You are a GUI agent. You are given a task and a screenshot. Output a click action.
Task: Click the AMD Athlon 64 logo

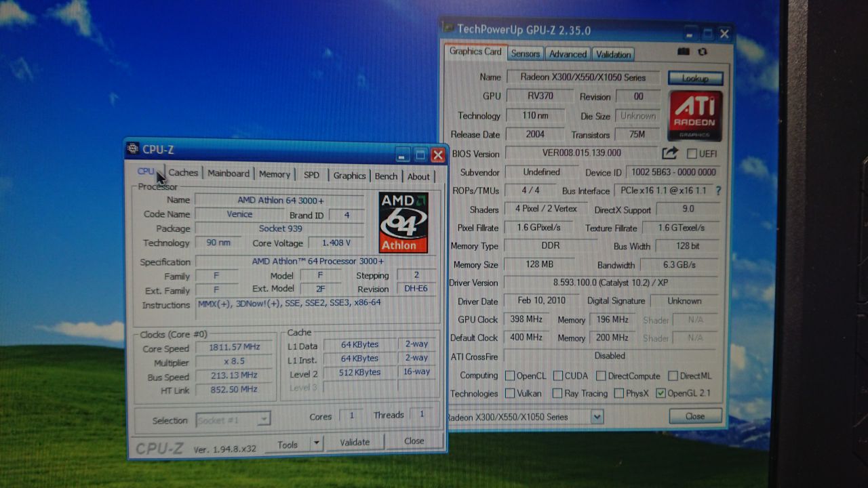[x=403, y=222]
